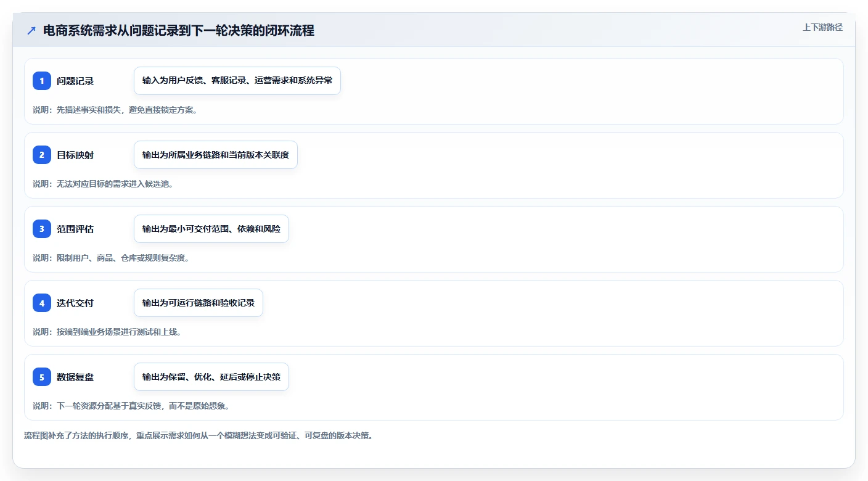Click step number 4 badge
This screenshot has height=481, width=868.
click(42, 303)
